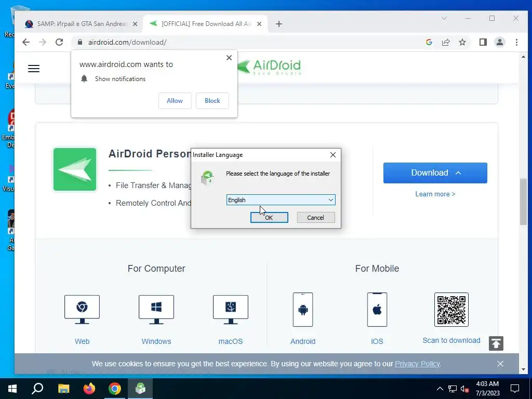Open Windows Start menu
The width and height of the screenshot is (532, 399).
[12, 389]
